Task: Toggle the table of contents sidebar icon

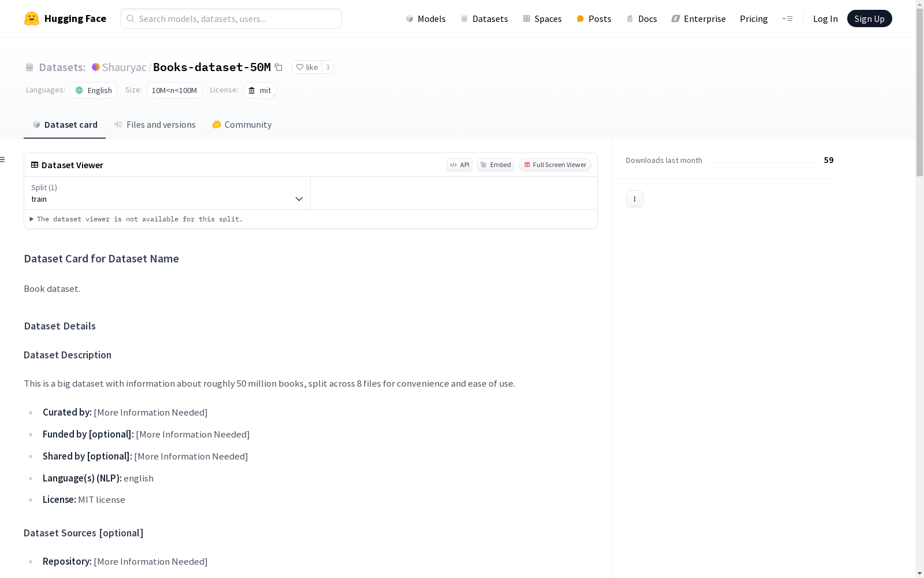Action: point(2,160)
